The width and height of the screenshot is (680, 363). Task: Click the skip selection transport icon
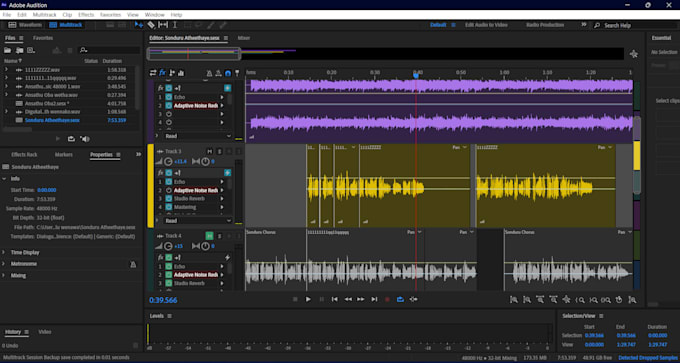(414, 299)
